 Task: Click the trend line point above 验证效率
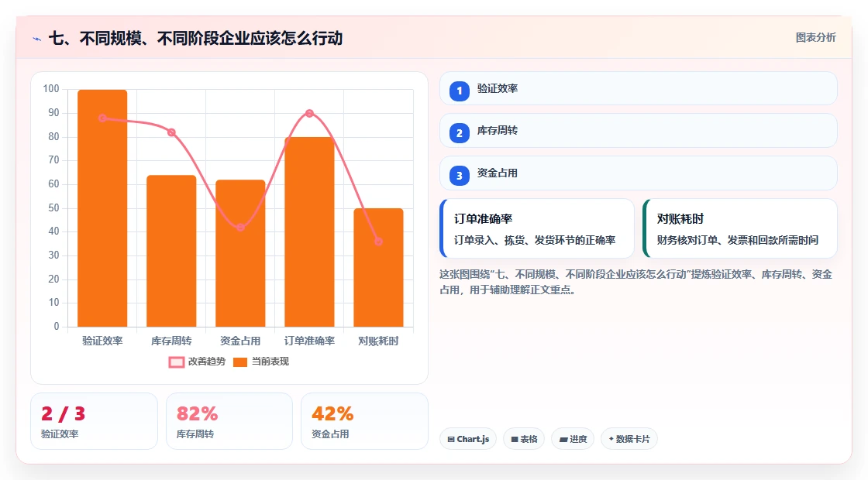pos(102,118)
